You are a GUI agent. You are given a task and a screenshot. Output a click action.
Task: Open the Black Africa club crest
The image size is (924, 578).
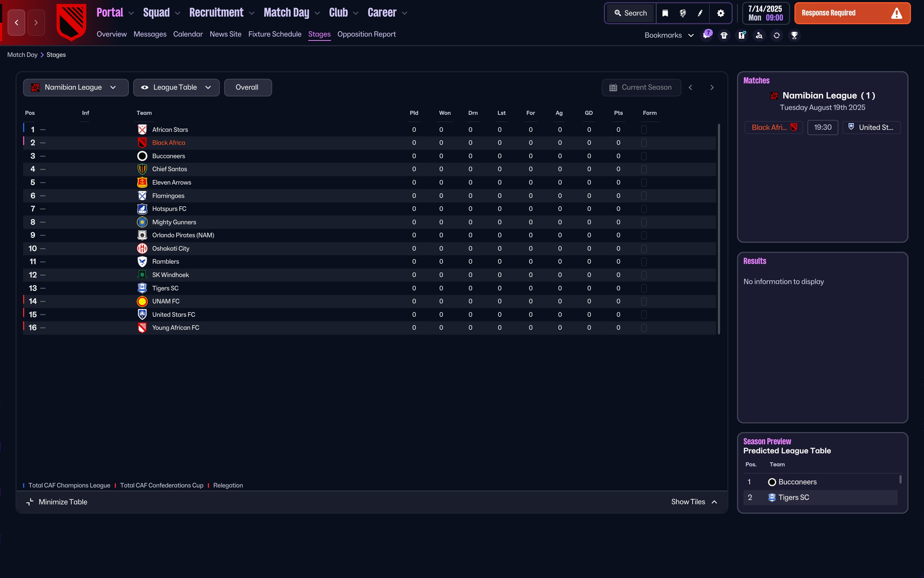(71, 22)
